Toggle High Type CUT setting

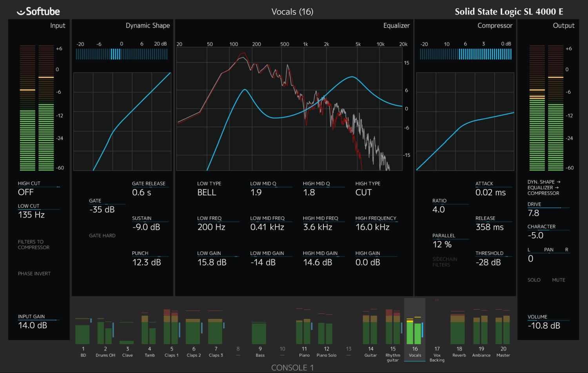tap(363, 193)
